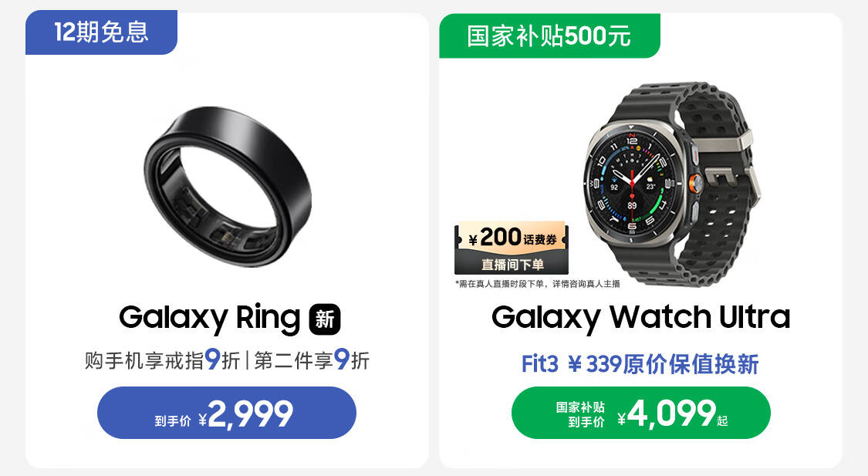The image size is (868, 476).
Task: Tap the ¥200 话费券 coupon
Action: coord(512,238)
